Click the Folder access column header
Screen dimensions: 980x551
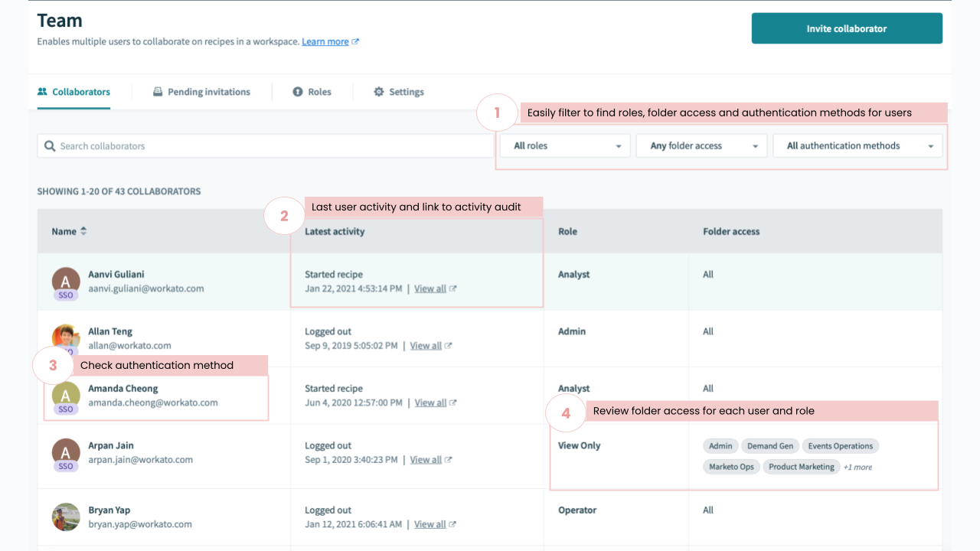pyautogui.click(x=731, y=231)
